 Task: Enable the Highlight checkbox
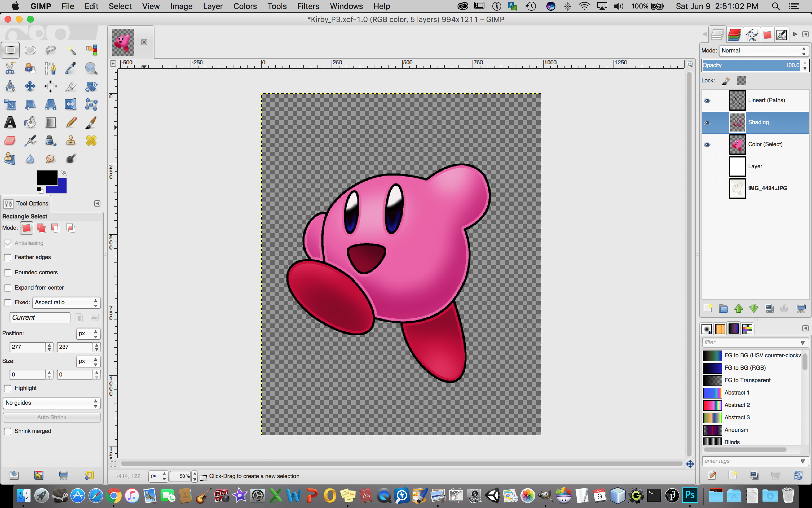click(x=8, y=388)
